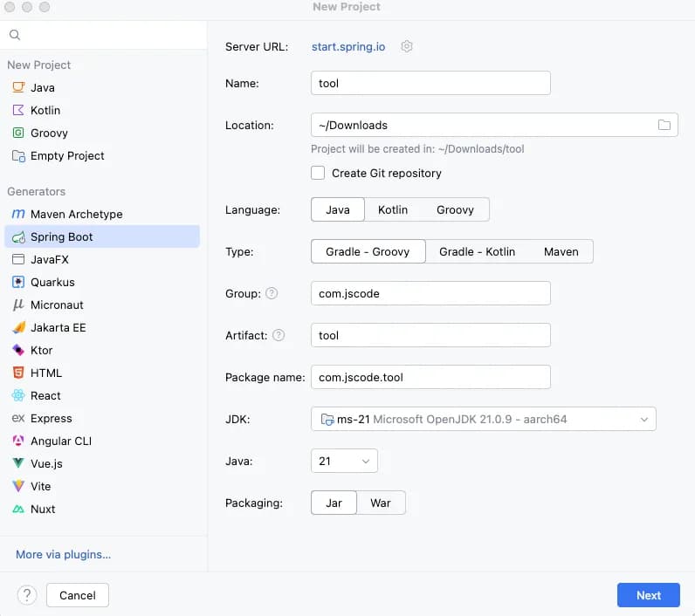Screen dimensions: 695x616
Task: Click the Next button
Action: click(x=649, y=595)
